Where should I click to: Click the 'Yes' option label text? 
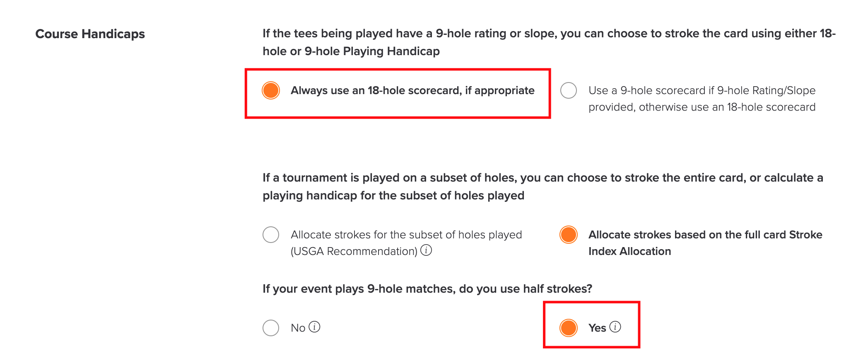click(597, 328)
